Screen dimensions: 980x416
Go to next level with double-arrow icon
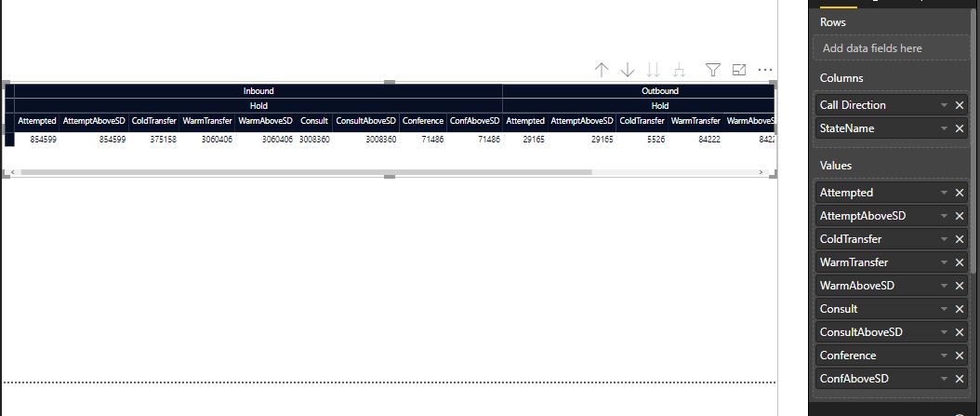653,70
